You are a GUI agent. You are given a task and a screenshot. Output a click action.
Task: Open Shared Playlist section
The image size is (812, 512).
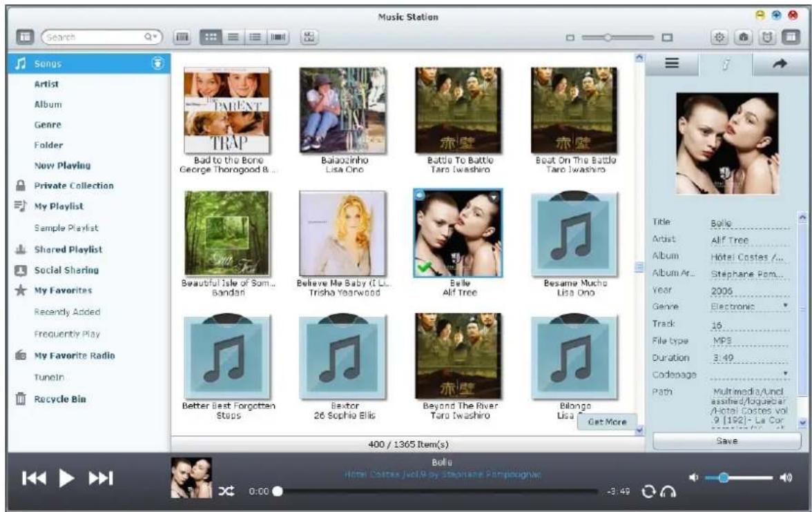68,249
